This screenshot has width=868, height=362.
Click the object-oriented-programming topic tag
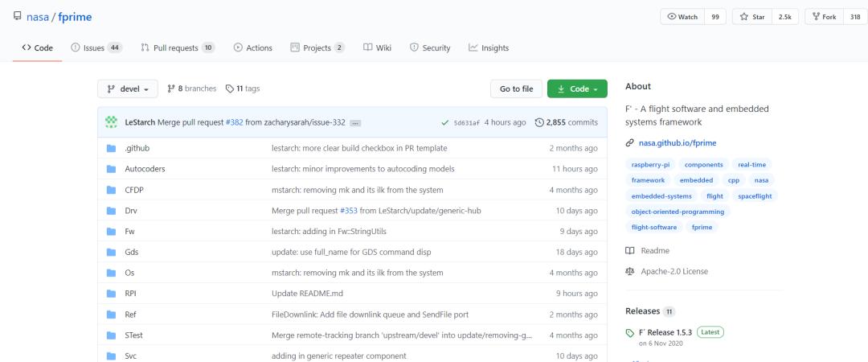[x=678, y=212]
